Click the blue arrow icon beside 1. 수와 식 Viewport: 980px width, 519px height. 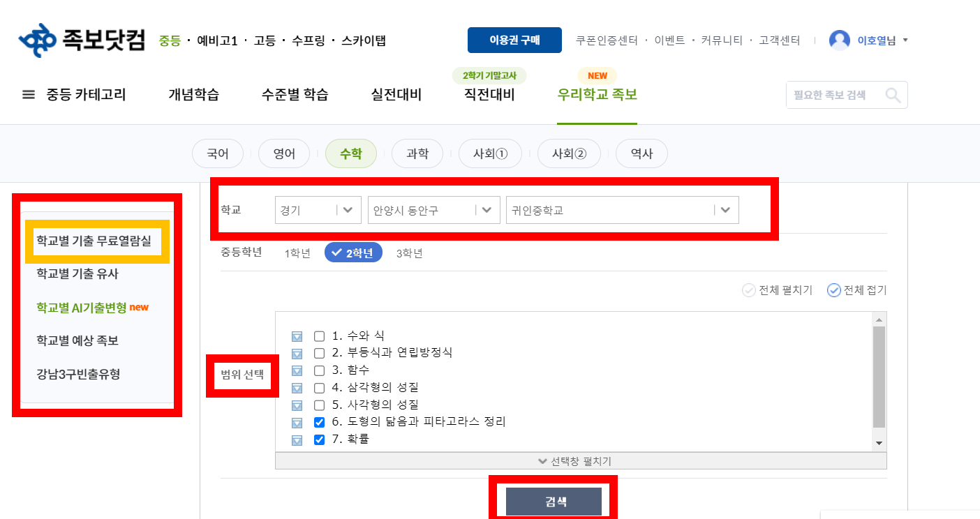pos(297,336)
